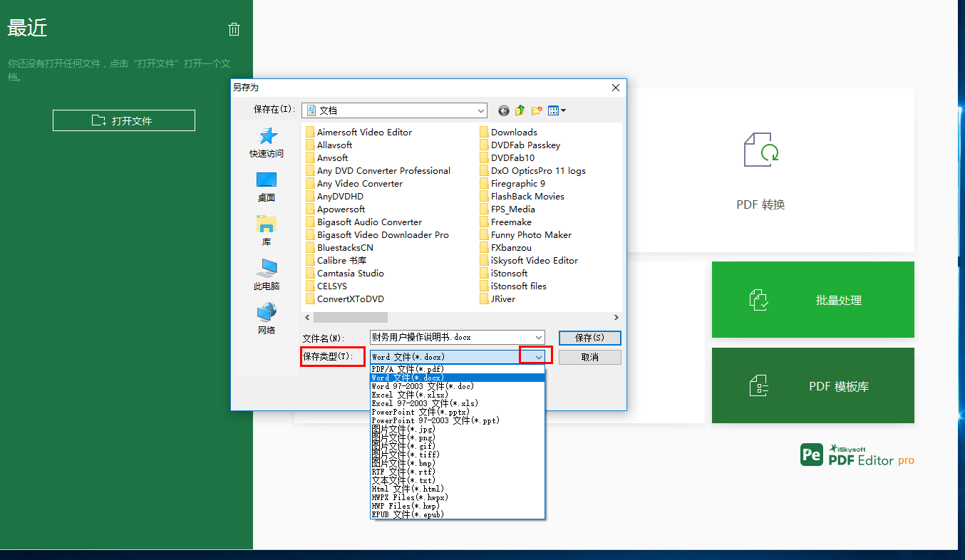Select 桌面 in the save dialog sidebar

[x=266, y=186]
